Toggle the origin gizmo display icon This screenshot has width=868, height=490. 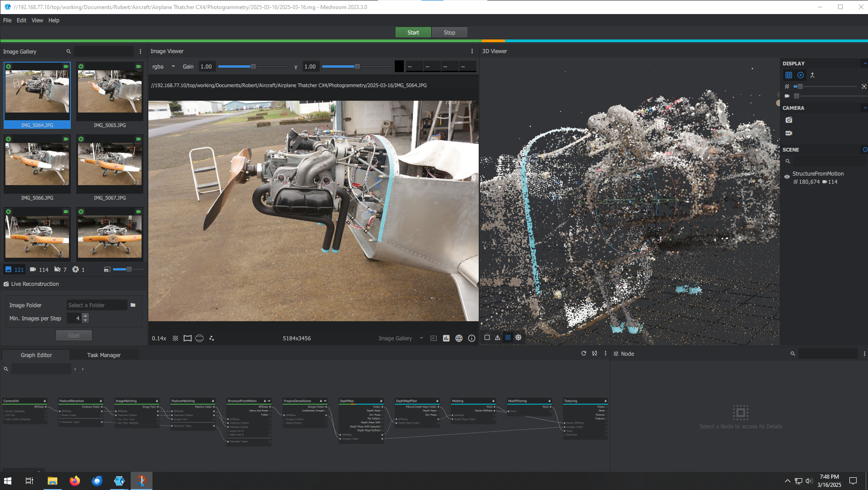point(812,75)
